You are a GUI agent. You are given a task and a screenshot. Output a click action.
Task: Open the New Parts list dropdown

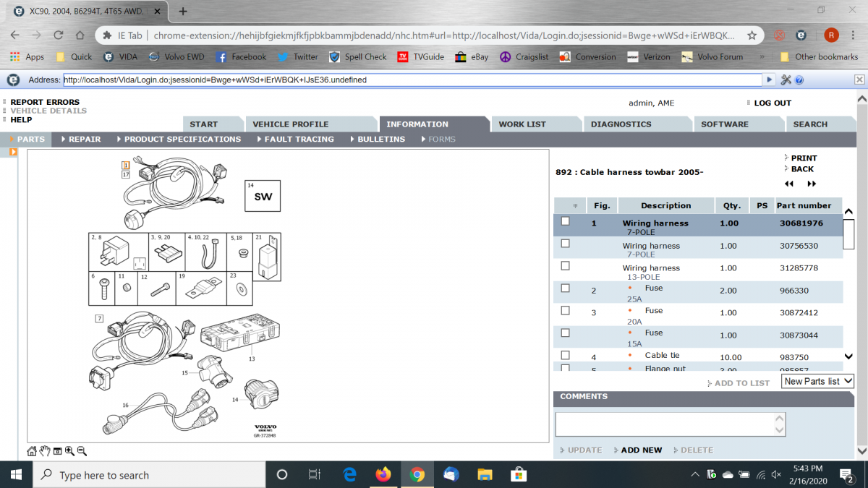[818, 381]
